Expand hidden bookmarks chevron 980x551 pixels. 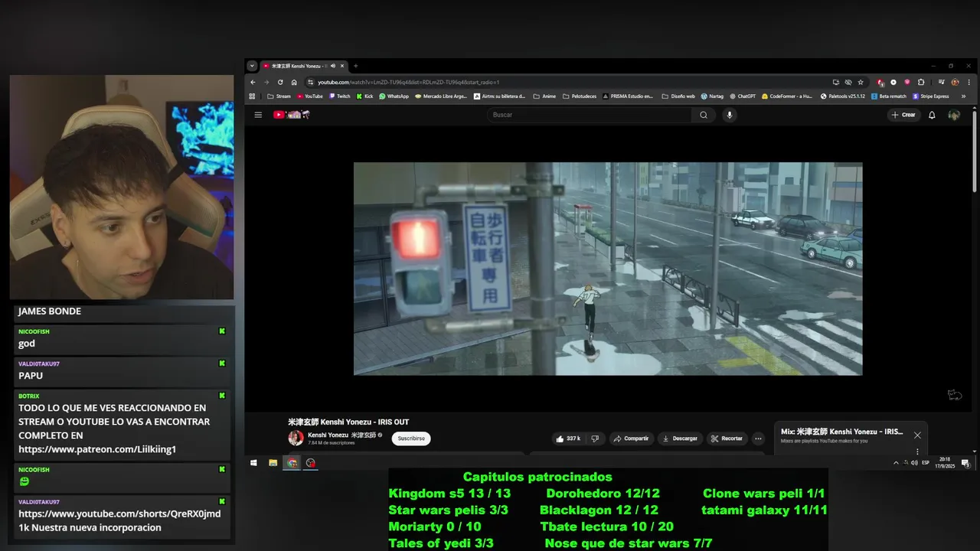point(963,96)
